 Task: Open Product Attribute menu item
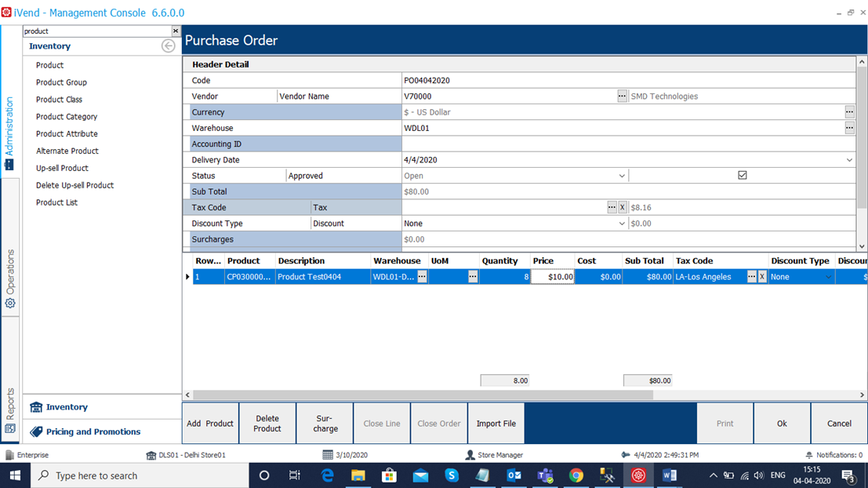click(67, 133)
